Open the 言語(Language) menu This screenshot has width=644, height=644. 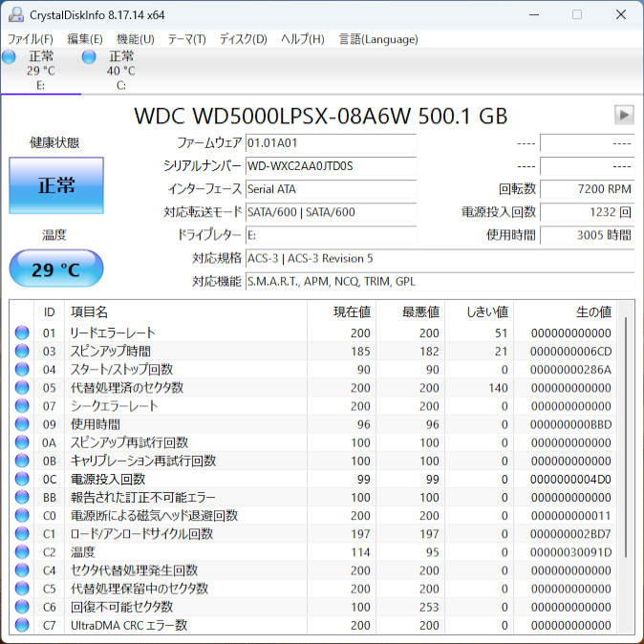click(x=378, y=39)
